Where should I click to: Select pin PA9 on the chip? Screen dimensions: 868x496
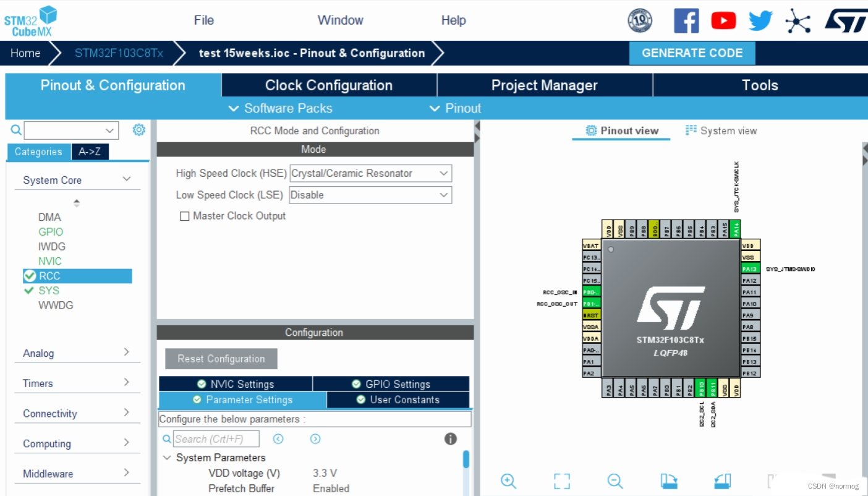click(x=750, y=315)
